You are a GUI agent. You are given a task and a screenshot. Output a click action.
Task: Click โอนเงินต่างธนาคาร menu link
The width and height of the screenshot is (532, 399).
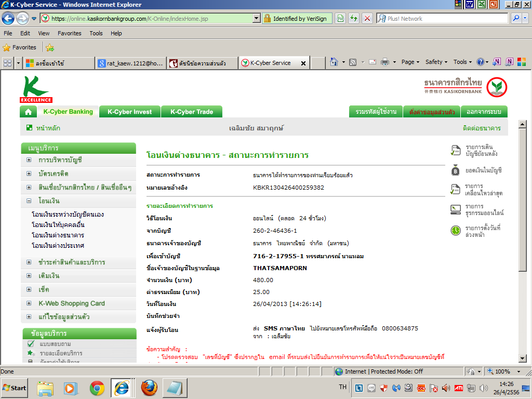point(58,235)
